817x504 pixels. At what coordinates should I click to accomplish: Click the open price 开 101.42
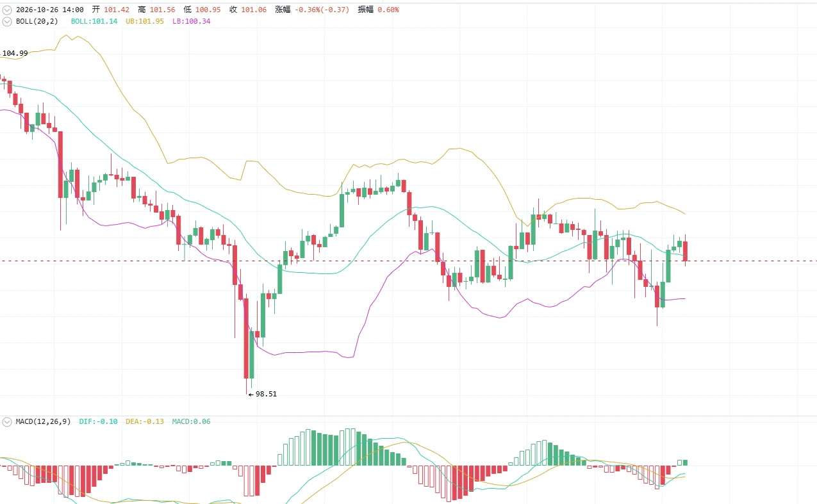click(110, 10)
